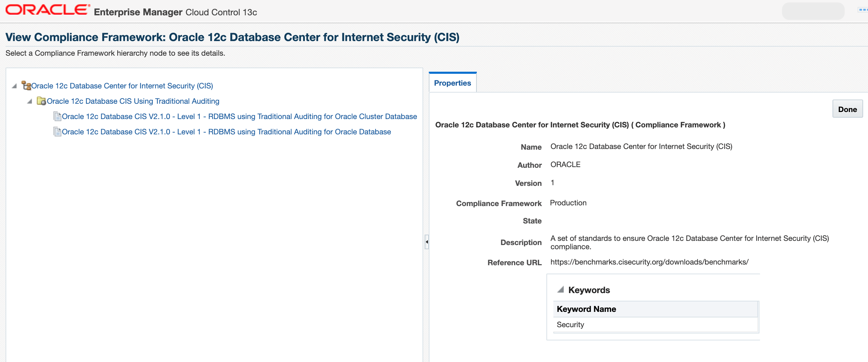Viewport: 868px width, 362px height.
Task: Click the document icon of the last tree standard
Action: coord(57,132)
